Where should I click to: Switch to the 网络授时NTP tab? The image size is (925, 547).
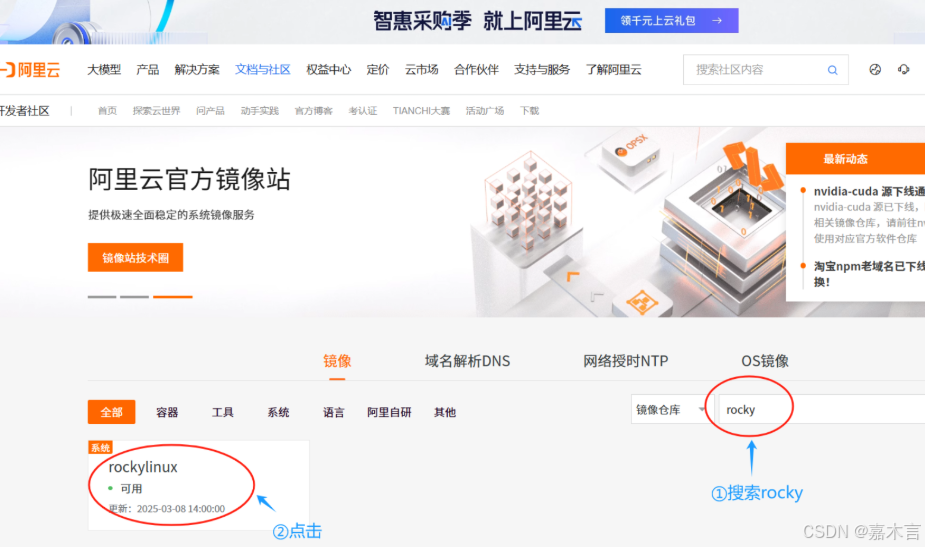pos(625,361)
